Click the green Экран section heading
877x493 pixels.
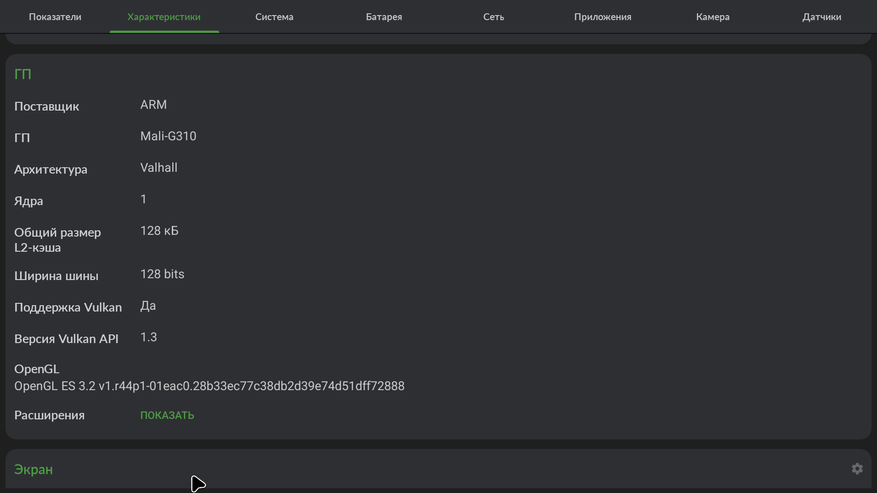click(x=34, y=469)
